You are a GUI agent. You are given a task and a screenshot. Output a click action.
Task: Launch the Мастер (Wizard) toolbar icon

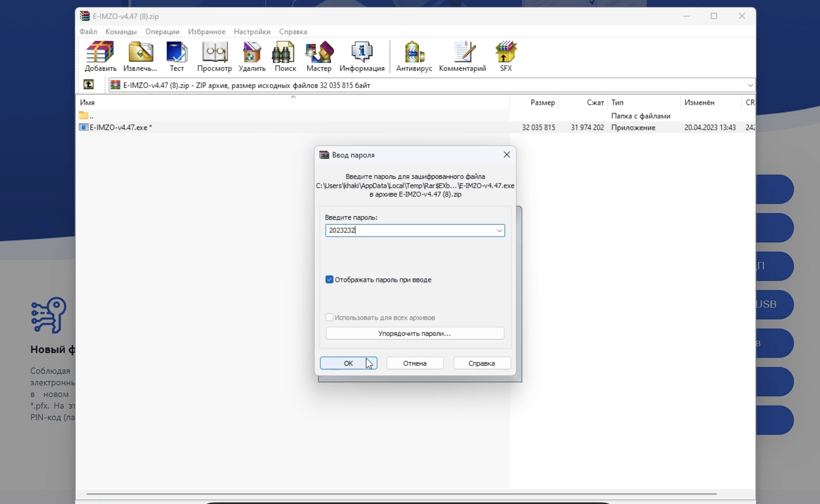(319, 56)
